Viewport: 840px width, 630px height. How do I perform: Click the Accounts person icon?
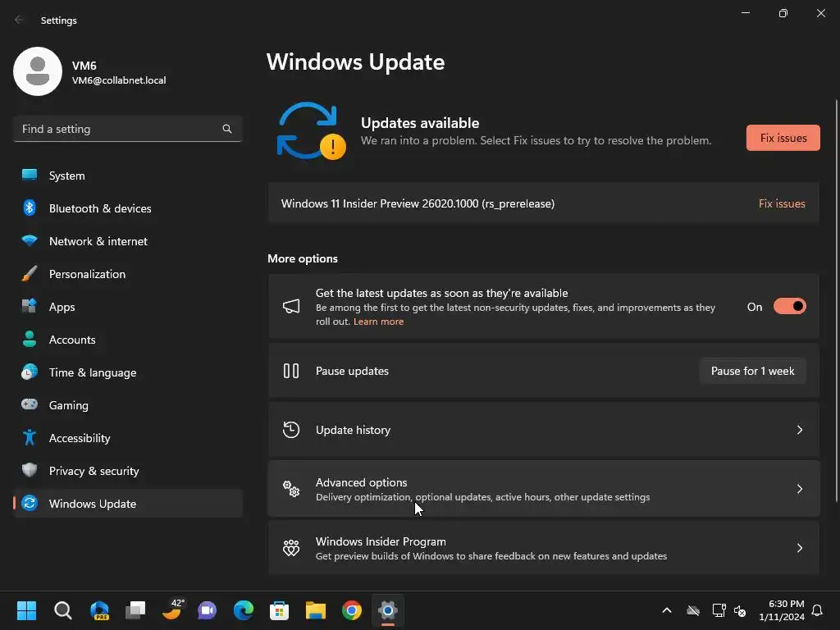click(30, 339)
